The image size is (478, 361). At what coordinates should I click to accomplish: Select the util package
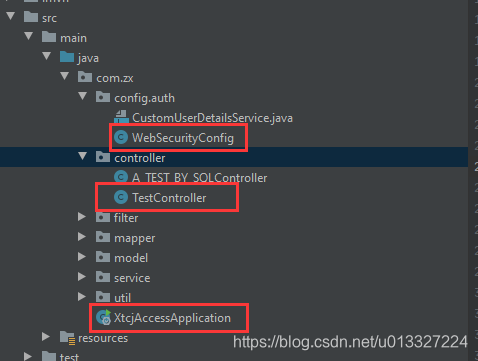122,298
